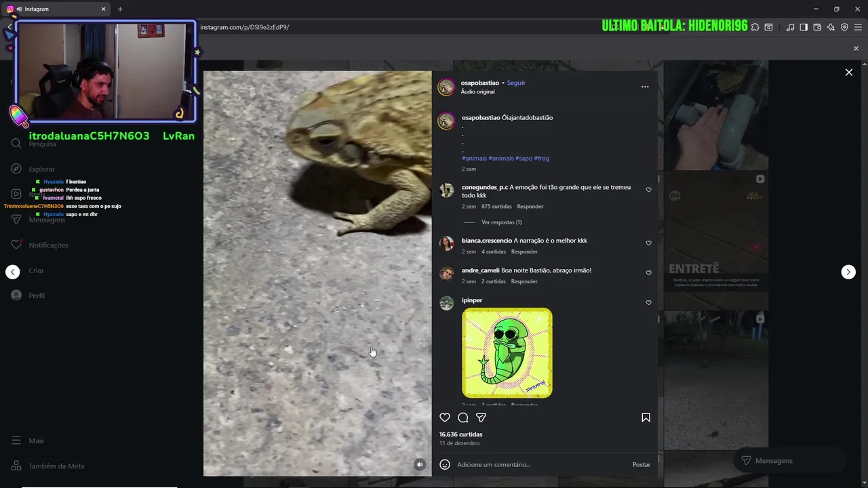Reply to bianca.crescencio comment via Responder
This screenshot has width=868, height=488.
tap(524, 251)
